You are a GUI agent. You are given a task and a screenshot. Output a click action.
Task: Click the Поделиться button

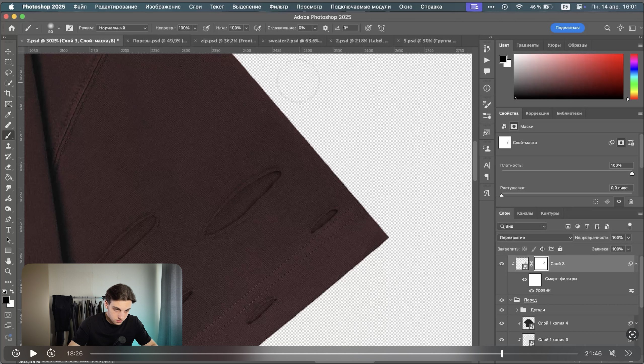point(567,28)
